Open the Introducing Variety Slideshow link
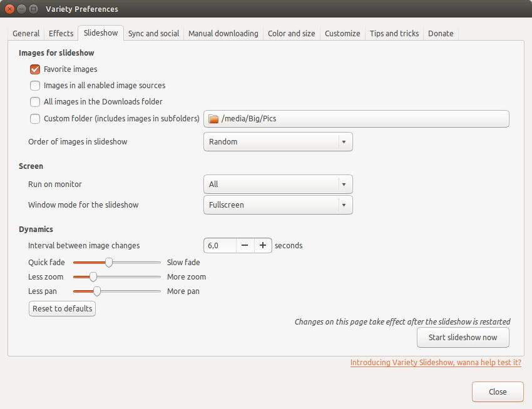 [436, 363]
